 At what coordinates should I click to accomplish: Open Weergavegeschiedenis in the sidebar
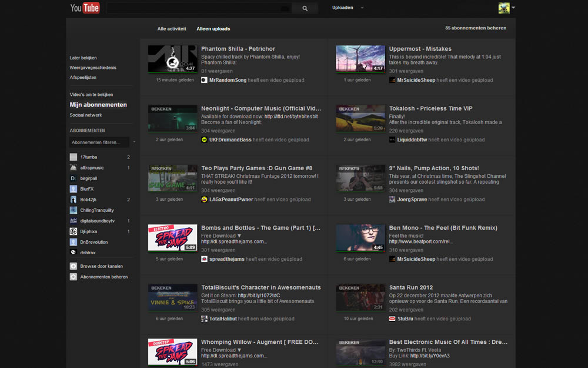coord(92,67)
